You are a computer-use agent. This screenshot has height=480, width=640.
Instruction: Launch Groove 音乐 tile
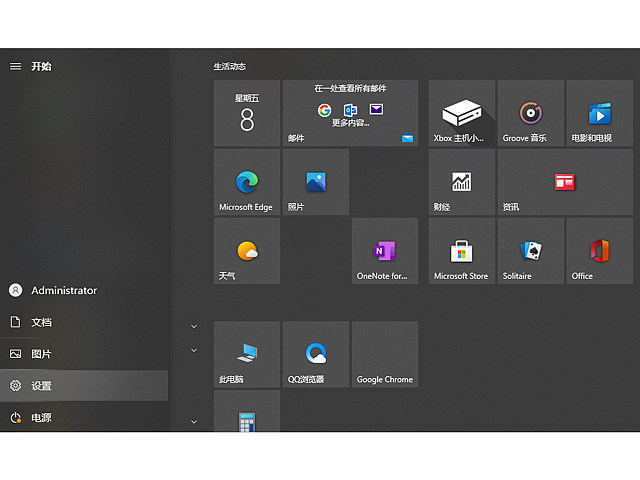pyautogui.click(x=531, y=113)
